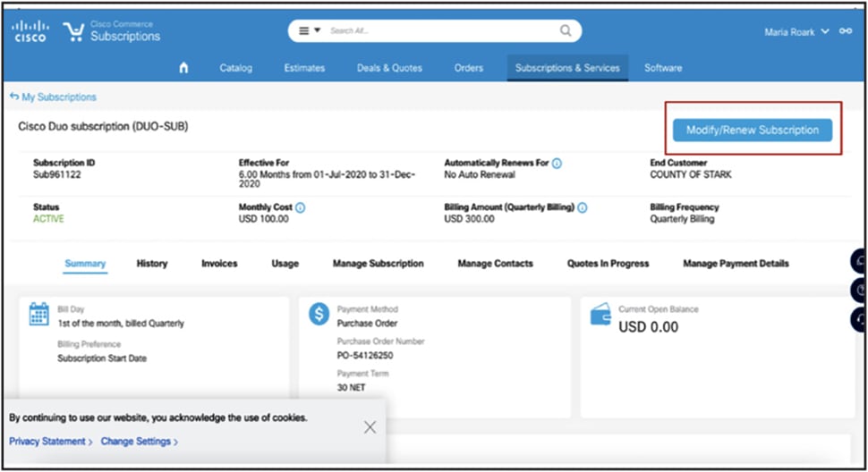This screenshot has width=868, height=472.
Task: Open the Catalog menu
Action: (236, 68)
